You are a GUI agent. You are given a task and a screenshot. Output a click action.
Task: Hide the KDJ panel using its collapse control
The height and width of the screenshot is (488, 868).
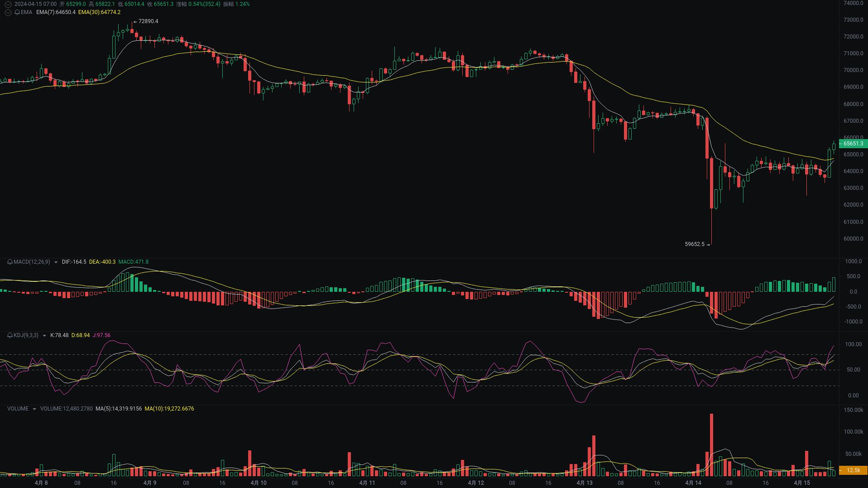(44, 335)
